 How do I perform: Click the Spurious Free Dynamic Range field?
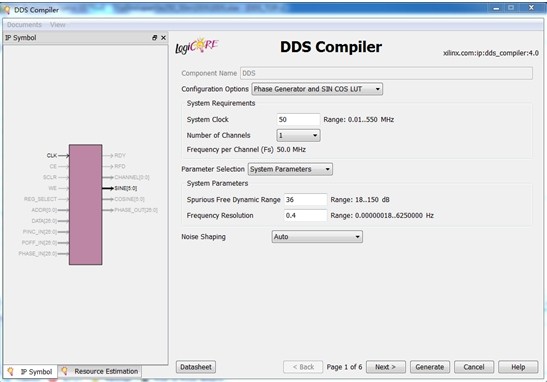[306, 200]
